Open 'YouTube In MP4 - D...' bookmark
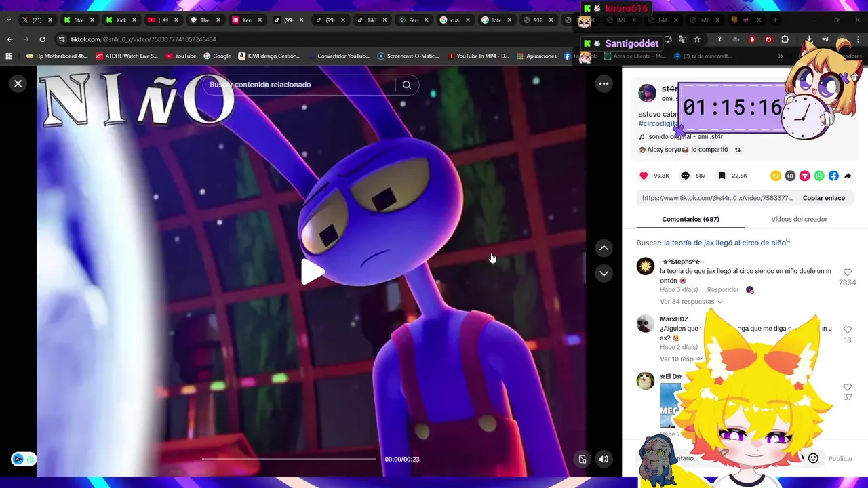Image resolution: width=868 pixels, height=488 pixels. pyautogui.click(x=477, y=56)
